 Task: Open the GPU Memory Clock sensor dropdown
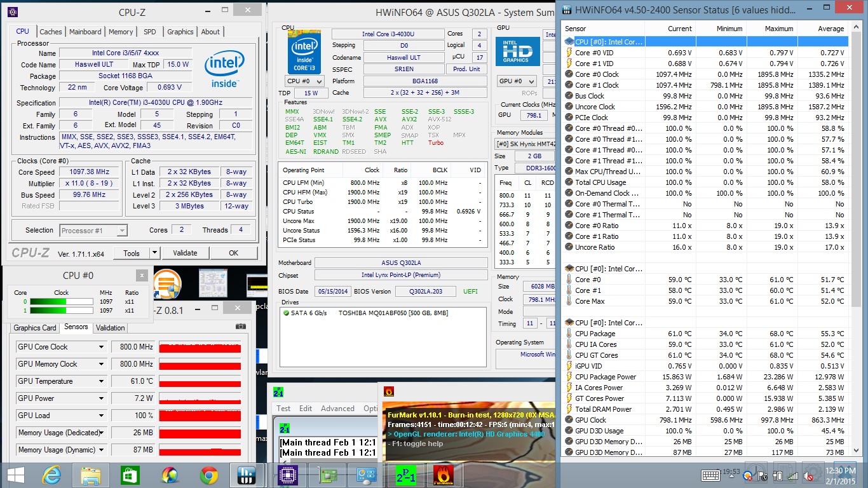(101, 364)
